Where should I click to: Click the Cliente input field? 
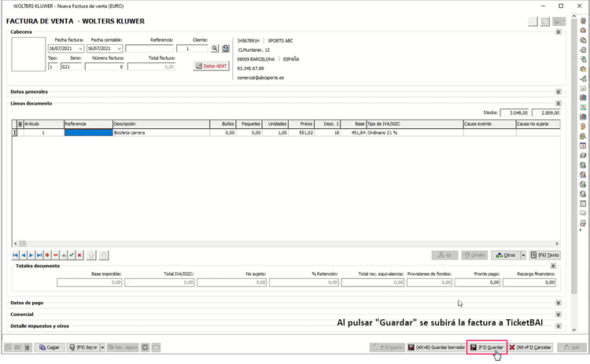click(x=192, y=49)
